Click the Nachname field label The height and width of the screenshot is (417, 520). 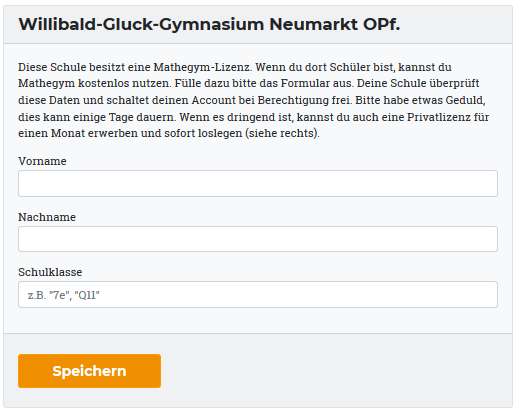[47, 217]
